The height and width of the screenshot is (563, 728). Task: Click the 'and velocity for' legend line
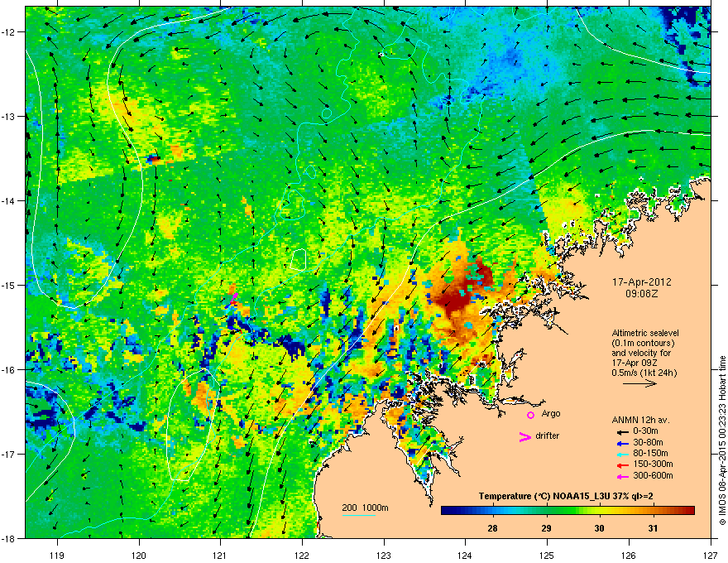pos(641,353)
